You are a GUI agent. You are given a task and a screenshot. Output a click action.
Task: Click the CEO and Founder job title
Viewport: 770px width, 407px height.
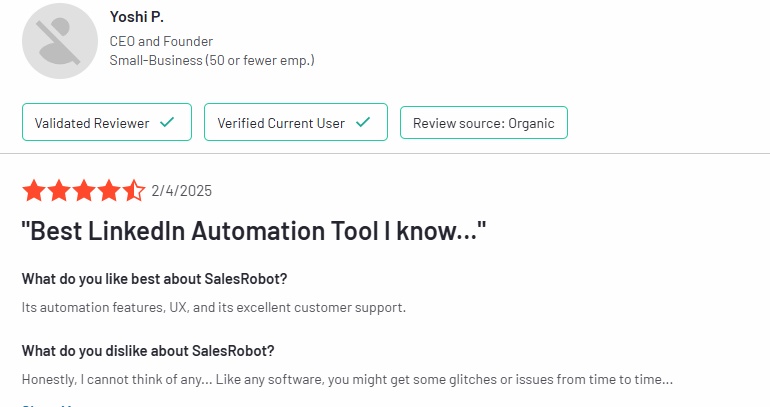161,41
